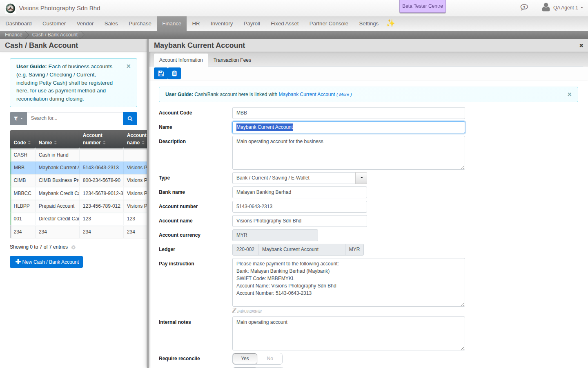588x368 pixels.
Task: Click the Account number input field
Action: pos(300,206)
